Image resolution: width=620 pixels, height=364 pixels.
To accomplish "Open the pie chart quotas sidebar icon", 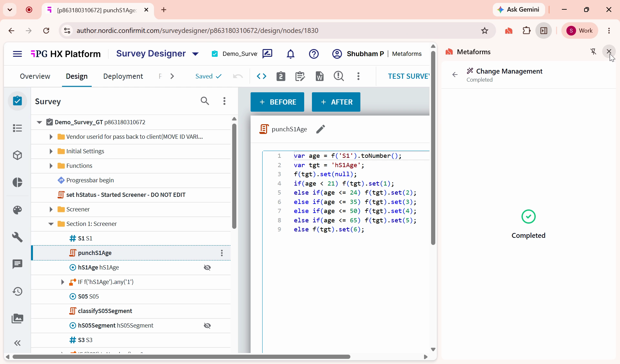I will click(x=17, y=182).
